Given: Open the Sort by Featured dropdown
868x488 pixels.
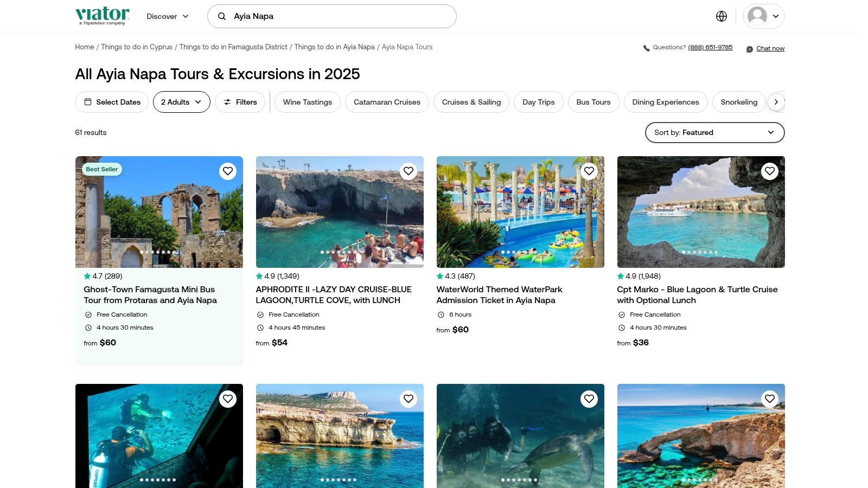Looking at the screenshot, I should pos(714,132).
